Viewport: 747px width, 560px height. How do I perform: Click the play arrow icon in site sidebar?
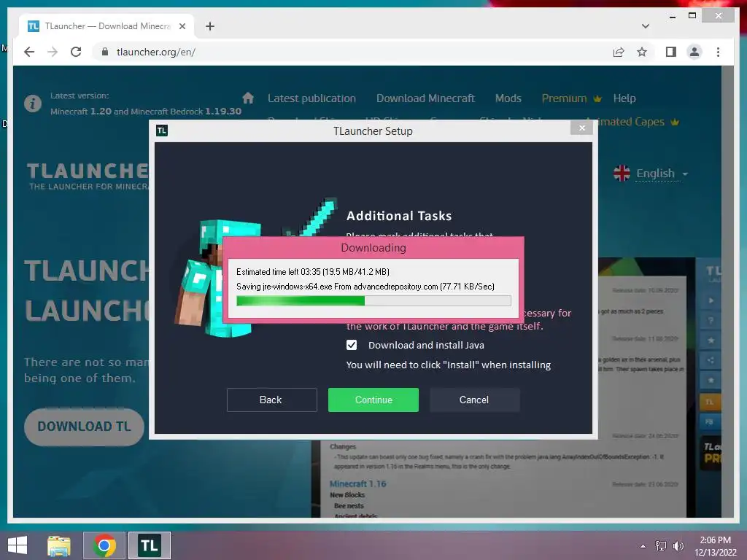click(x=711, y=300)
